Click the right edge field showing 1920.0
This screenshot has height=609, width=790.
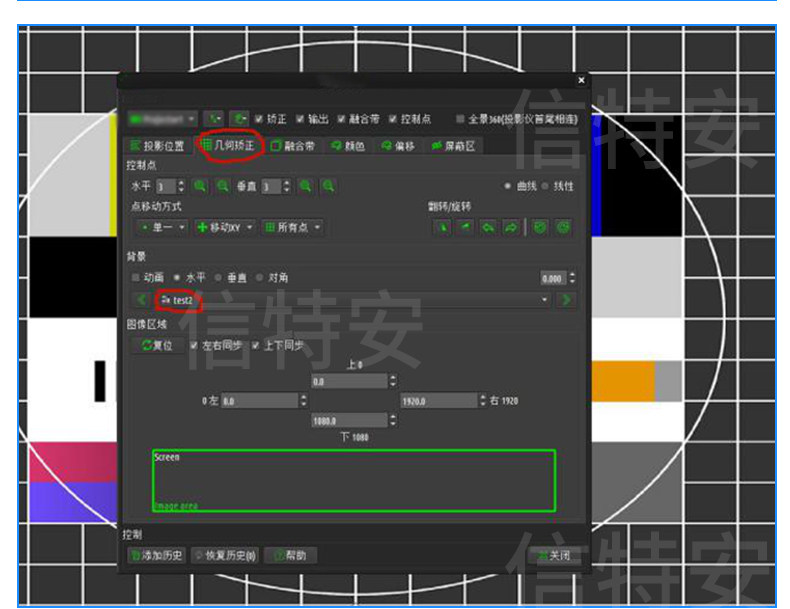point(439,401)
